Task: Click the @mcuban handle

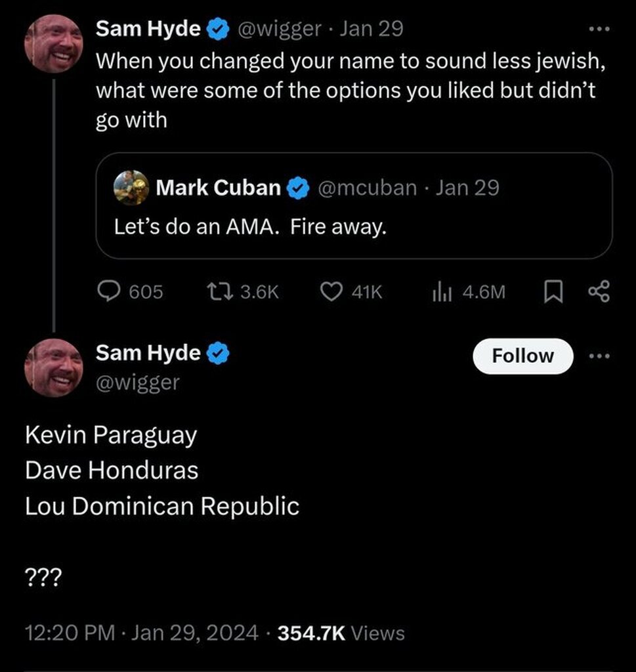Action: point(368,188)
